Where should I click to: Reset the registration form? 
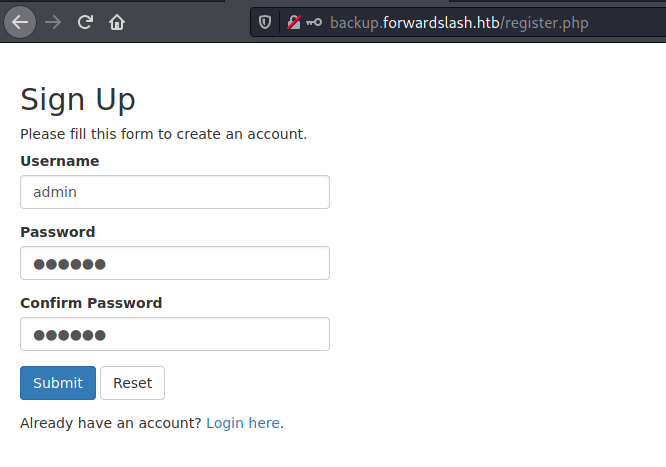(133, 383)
